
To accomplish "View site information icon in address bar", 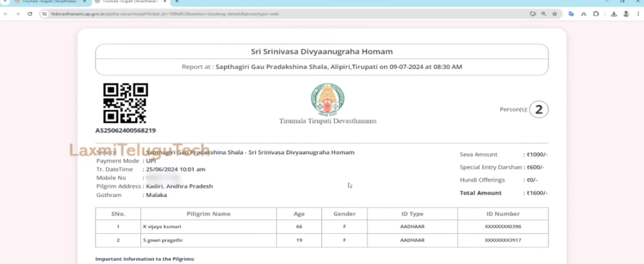I will click(45, 13).
